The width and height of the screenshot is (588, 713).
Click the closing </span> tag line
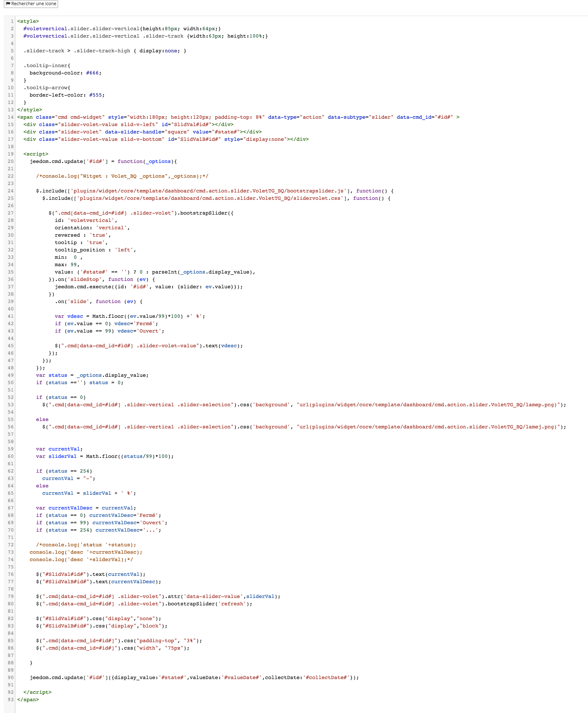pyautogui.click(x=28, y=700)
